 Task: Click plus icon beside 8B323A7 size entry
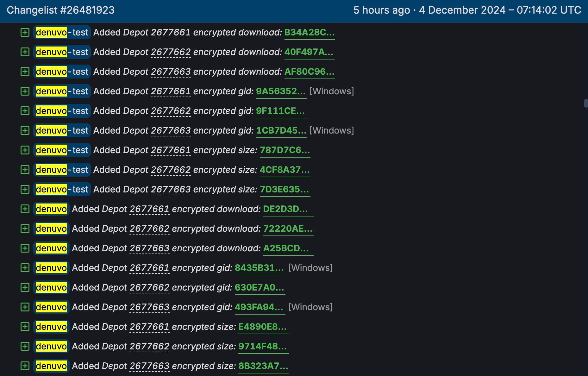(25, 366)
